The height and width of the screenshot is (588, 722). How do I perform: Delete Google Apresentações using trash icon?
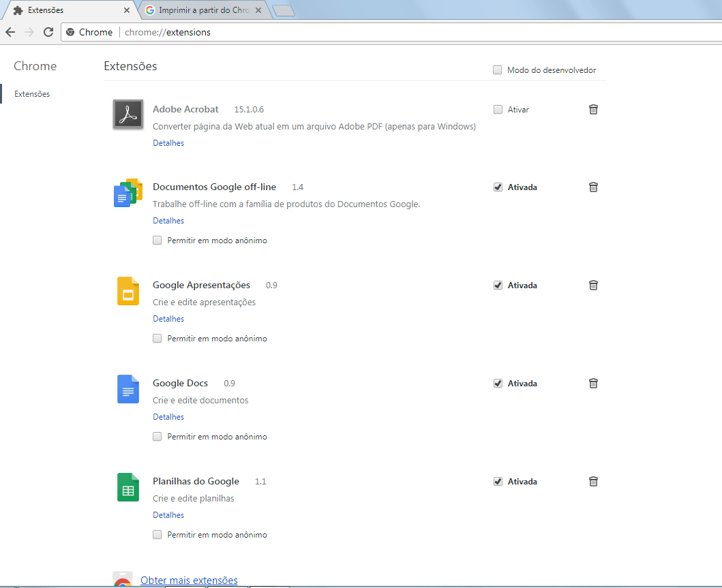click(593, 285)
